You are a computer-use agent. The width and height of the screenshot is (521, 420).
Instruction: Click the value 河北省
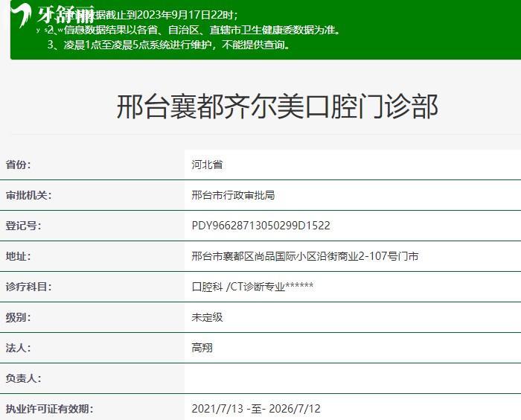coord(207,165)
